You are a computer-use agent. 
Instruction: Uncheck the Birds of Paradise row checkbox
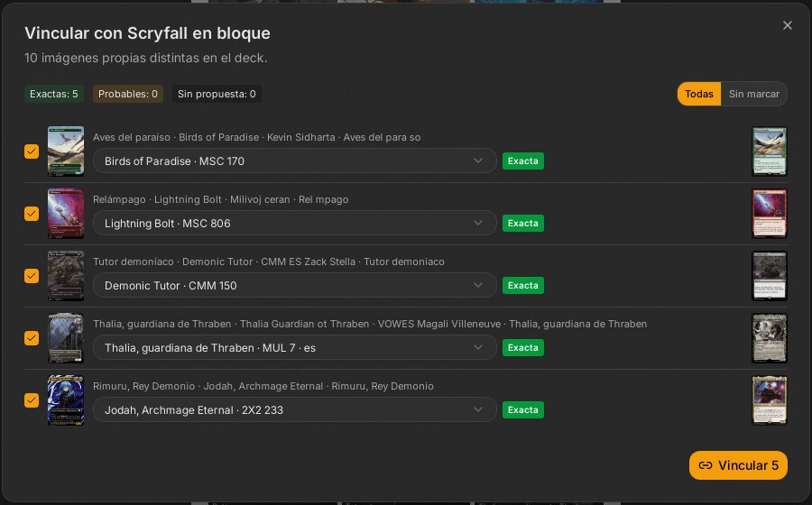coord(32,151)
